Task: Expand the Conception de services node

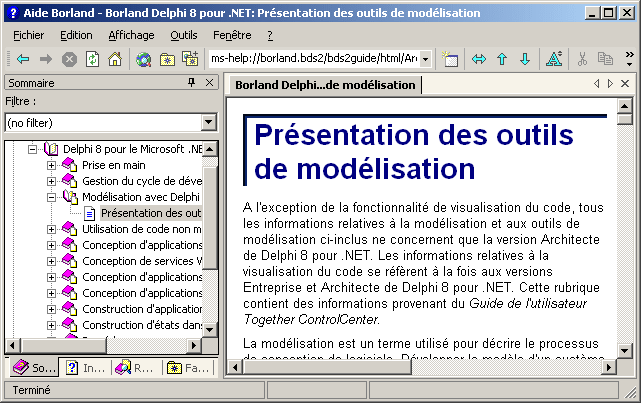Action: tap(51, 261)
